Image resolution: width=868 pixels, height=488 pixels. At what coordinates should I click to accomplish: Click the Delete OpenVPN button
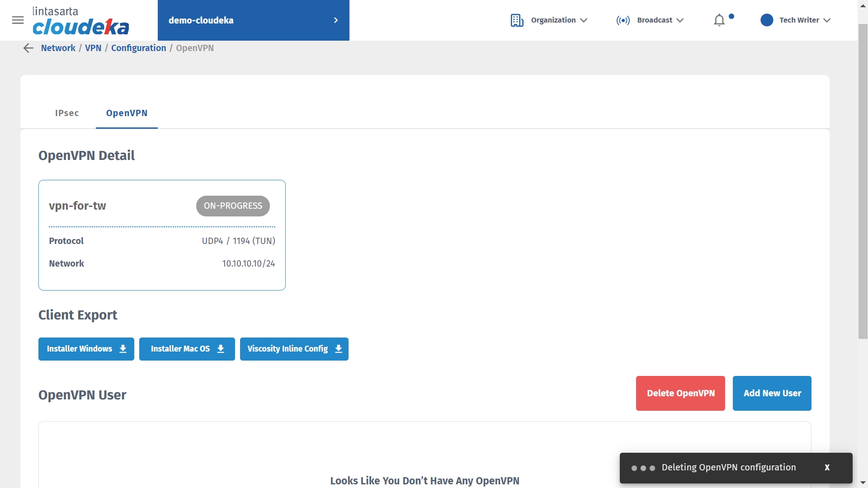[x=680, y=393]
